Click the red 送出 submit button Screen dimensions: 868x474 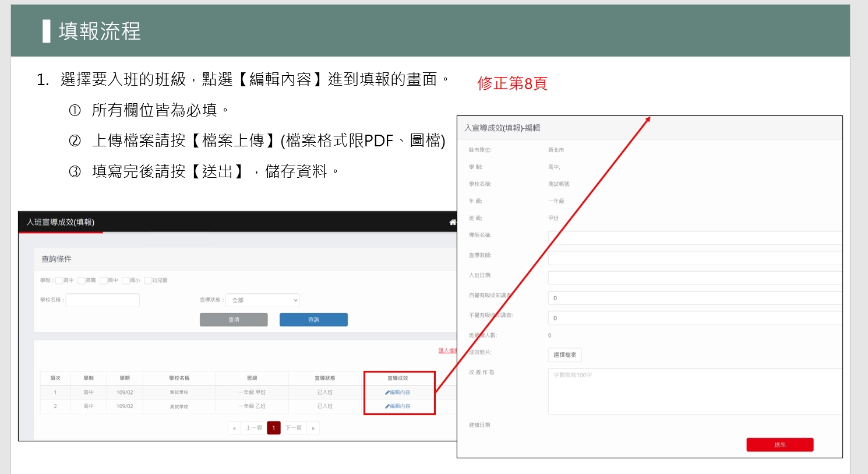pyautogui.click(x=779, y=445)
